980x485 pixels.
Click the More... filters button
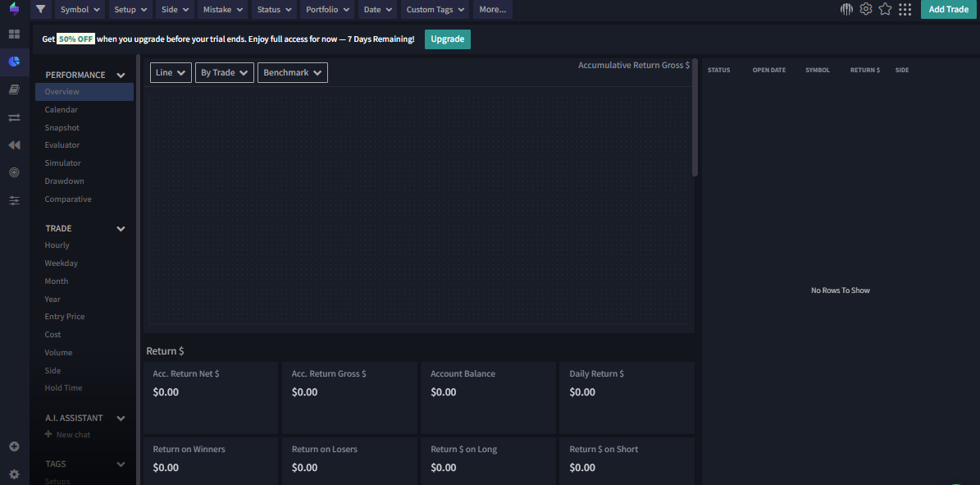pyautogui.click(x=493, y=9)
